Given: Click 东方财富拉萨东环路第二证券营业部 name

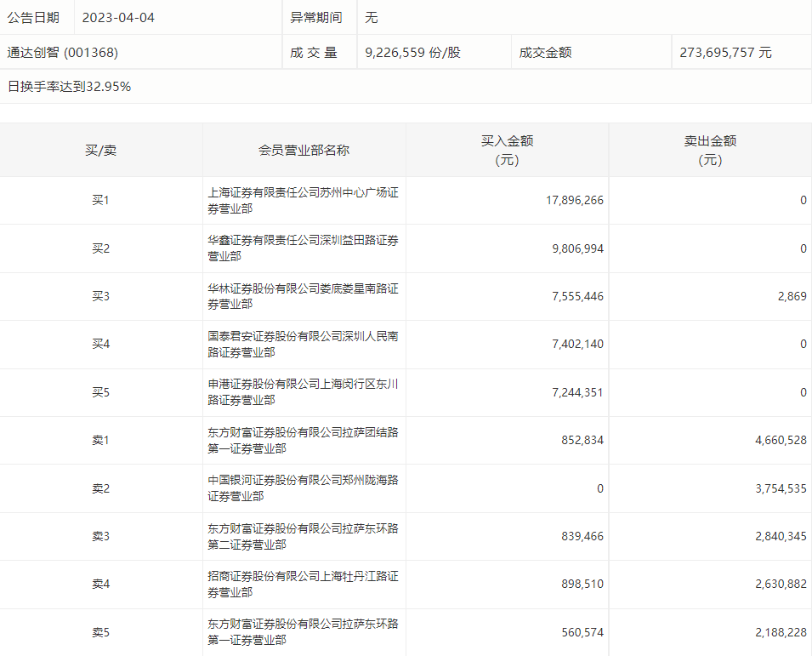Looking at the screenshot, I should tap(303, 537).
